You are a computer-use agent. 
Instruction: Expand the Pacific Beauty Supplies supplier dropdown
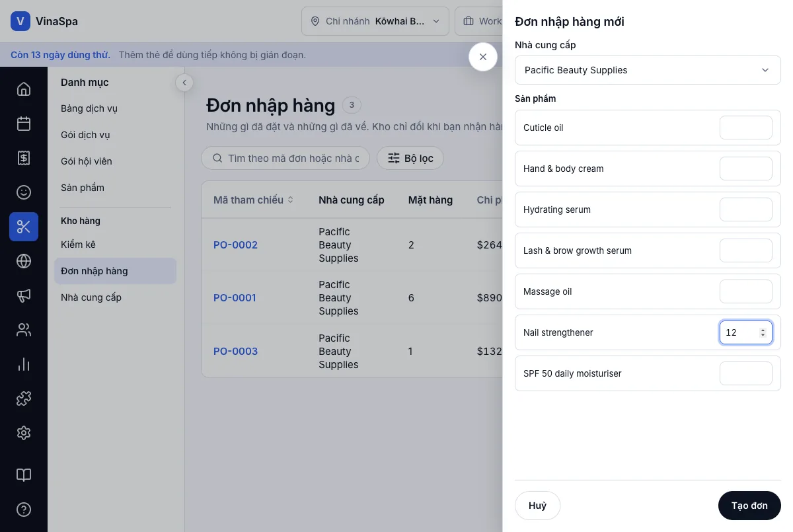[x=648, y=70]
